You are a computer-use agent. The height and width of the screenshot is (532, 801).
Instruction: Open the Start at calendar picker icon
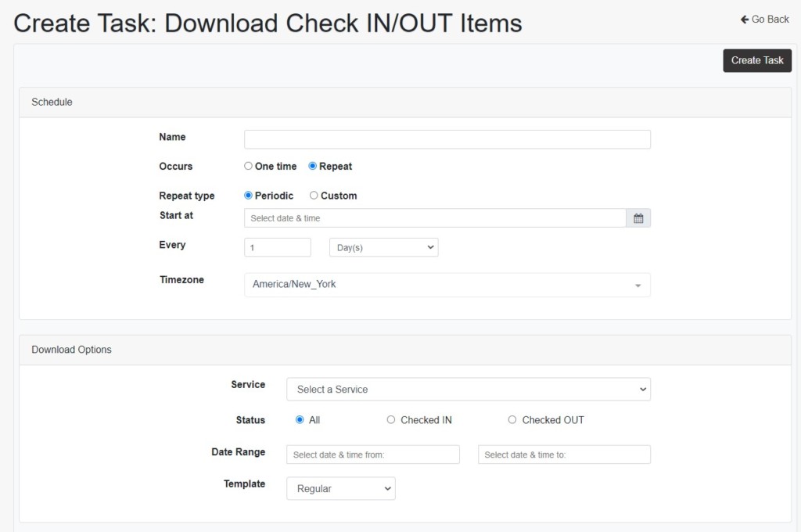pyautogui.click(x=638, y=217)
